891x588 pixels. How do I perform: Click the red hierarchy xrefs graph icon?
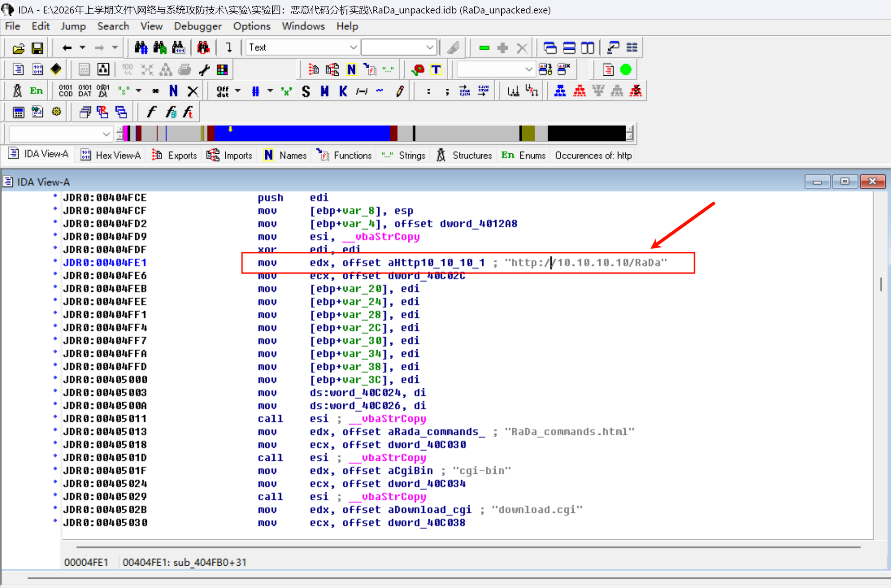579,91
